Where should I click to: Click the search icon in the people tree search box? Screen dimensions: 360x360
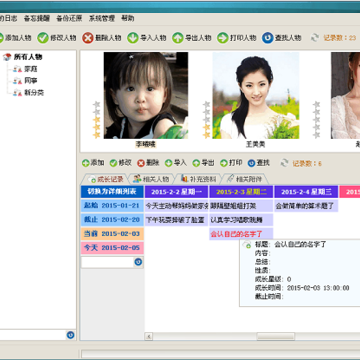pos(70,335)
